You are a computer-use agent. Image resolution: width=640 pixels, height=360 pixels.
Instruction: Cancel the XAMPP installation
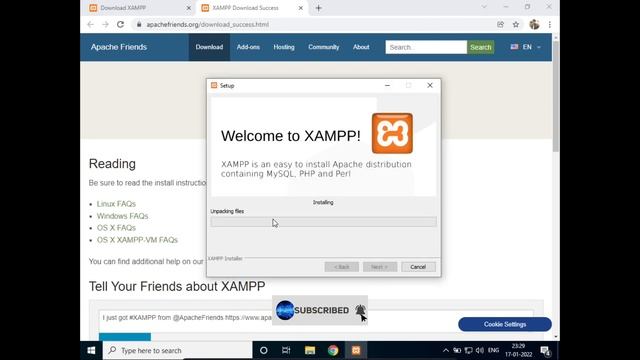coord(418,267)
